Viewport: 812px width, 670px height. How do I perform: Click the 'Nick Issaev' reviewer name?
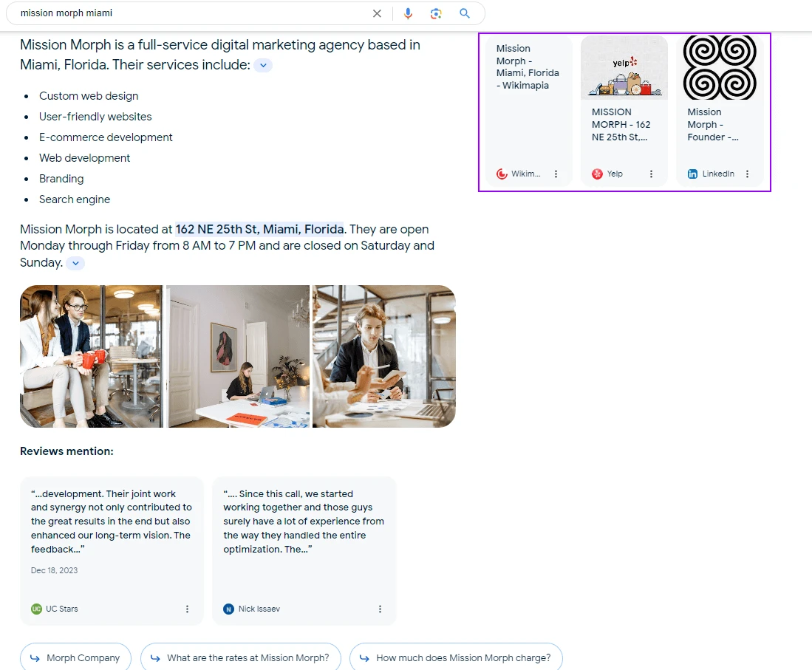[259, 609]
